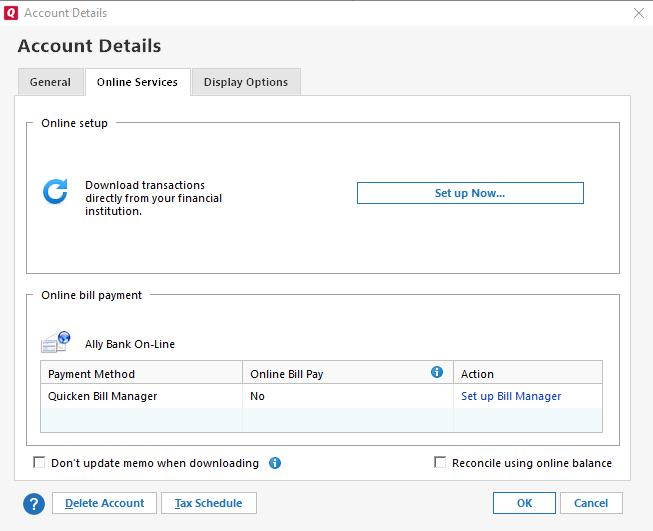Click the Set up Bill Manager link
Screen dimensions: 653x531
[511, 396]
